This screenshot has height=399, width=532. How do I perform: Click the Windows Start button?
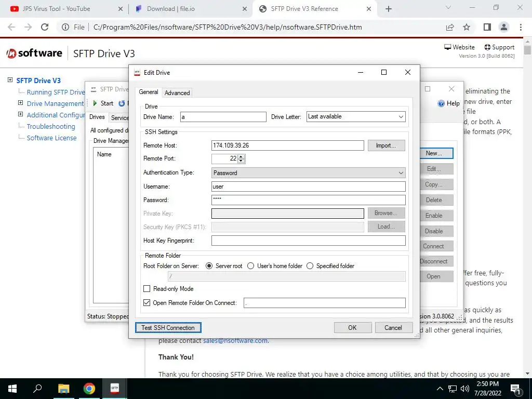tap(12, 389)
